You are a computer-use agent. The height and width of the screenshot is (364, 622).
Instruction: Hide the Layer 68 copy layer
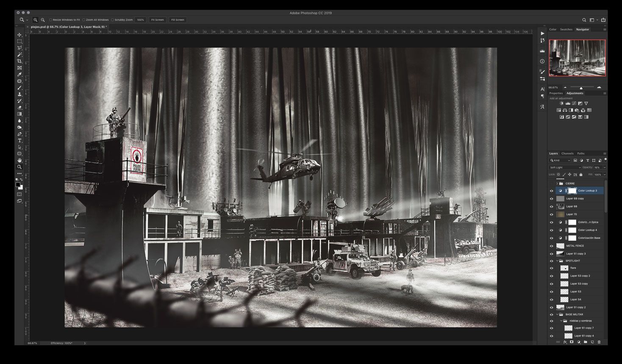click(x=552, y=199)
